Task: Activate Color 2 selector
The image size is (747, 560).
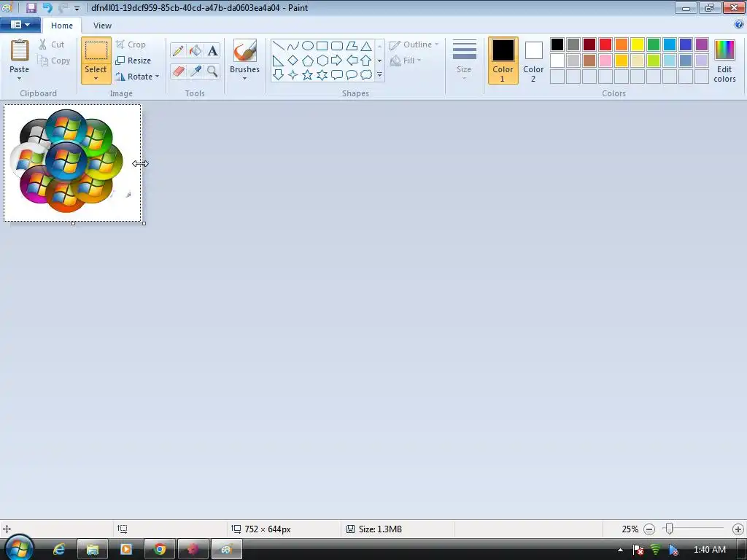Action: [533, 61]
